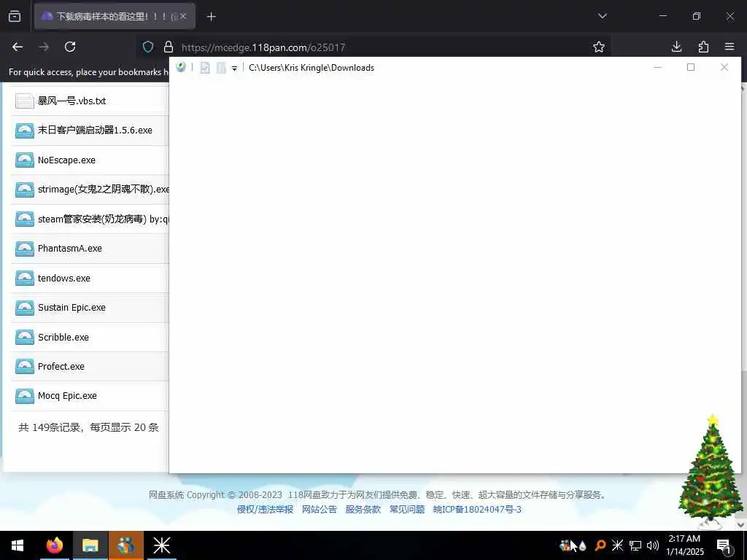
Task: Open volume control tray icon
Action: (653, 545)
